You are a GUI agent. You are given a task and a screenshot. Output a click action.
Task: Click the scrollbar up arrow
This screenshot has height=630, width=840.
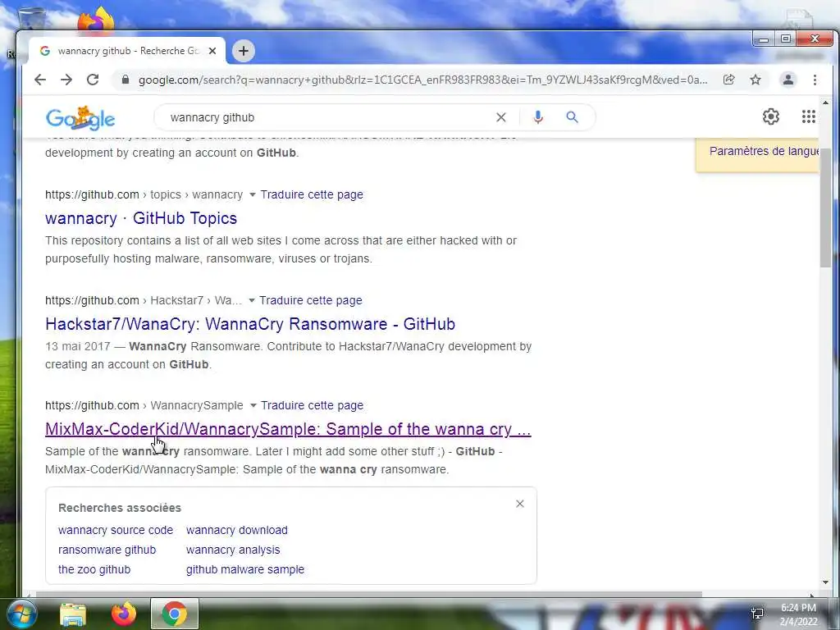coord(825,103)
